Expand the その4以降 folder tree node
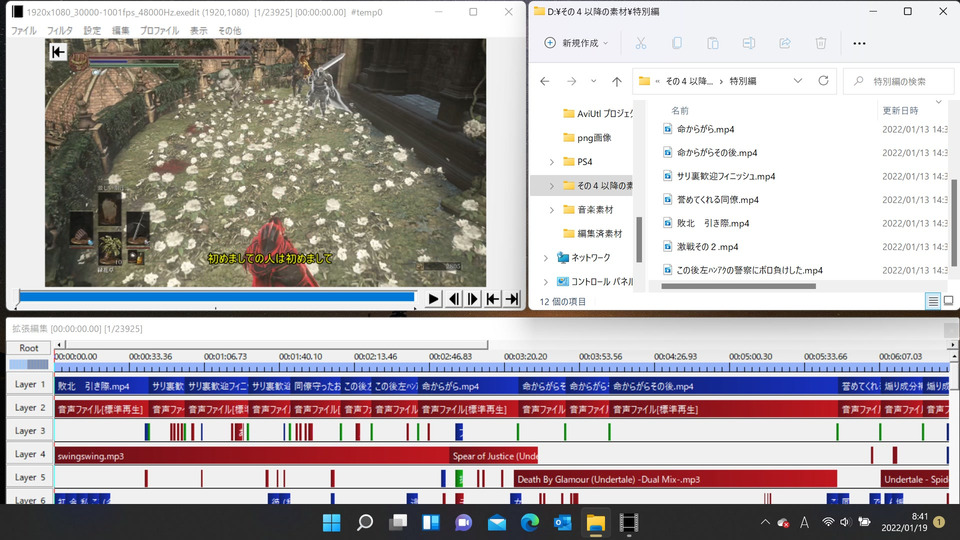Viewport: 960px width, 540px height. [x=552, y=186]
